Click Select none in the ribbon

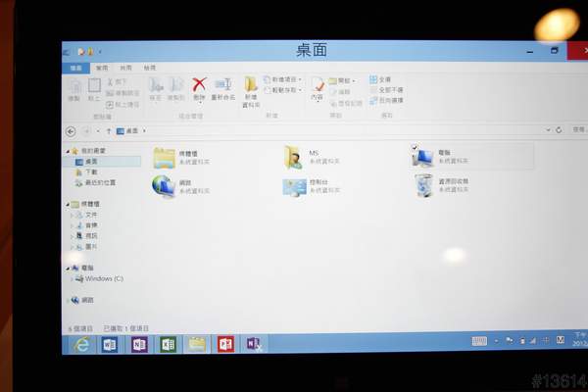[387, 90]
